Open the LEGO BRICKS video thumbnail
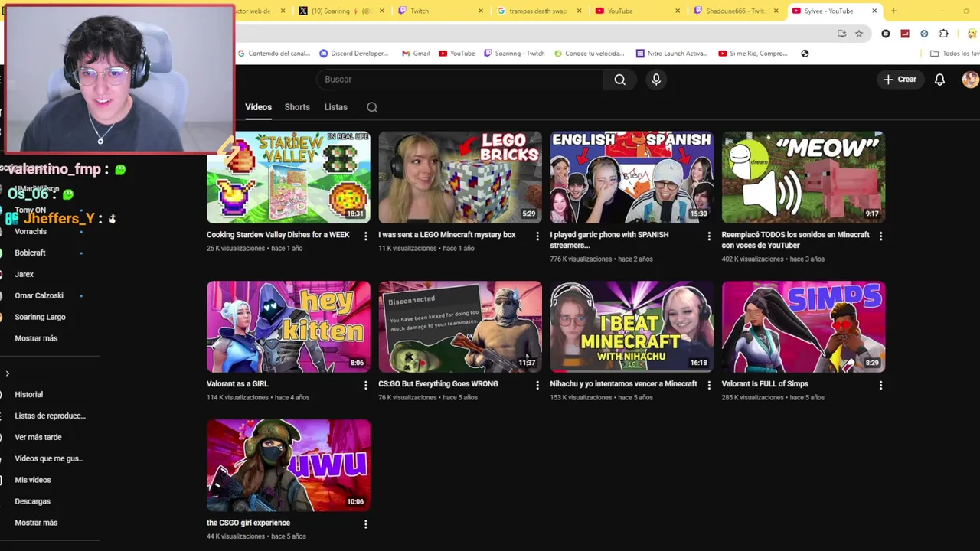Screen dimensions: 980x551 (x=460, y=178)
